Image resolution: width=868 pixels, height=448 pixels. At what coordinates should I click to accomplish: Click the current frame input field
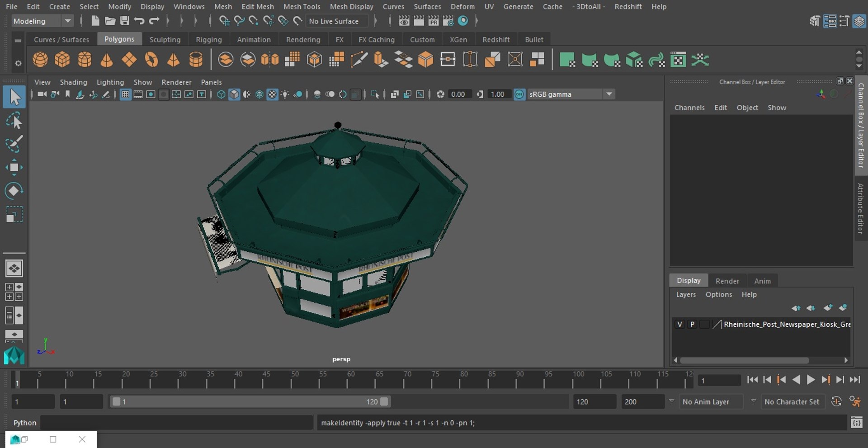click(x=719, y=380)
